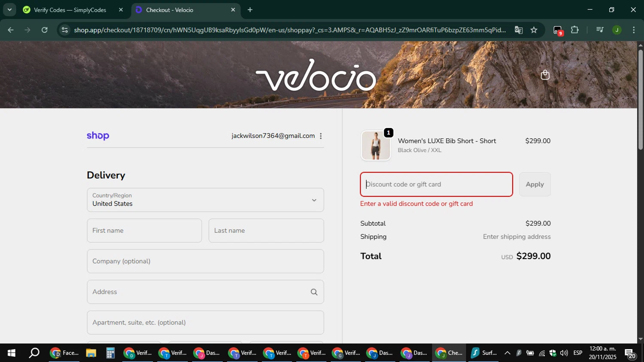
Task: Click the Enter shipping address text
Action: (x=517, y=237)
